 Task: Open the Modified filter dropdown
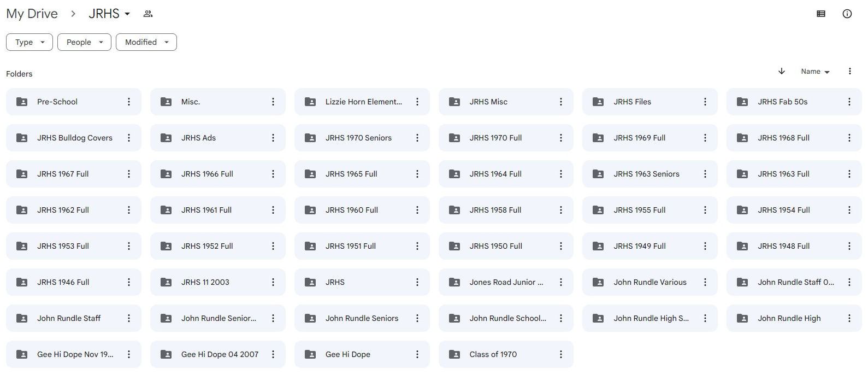146,42
